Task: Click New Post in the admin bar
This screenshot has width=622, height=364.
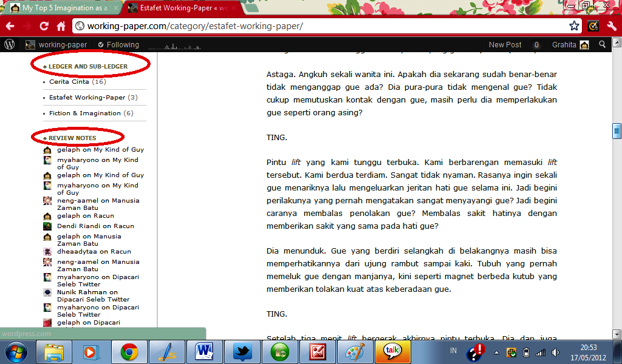Action: click(505, 44)
